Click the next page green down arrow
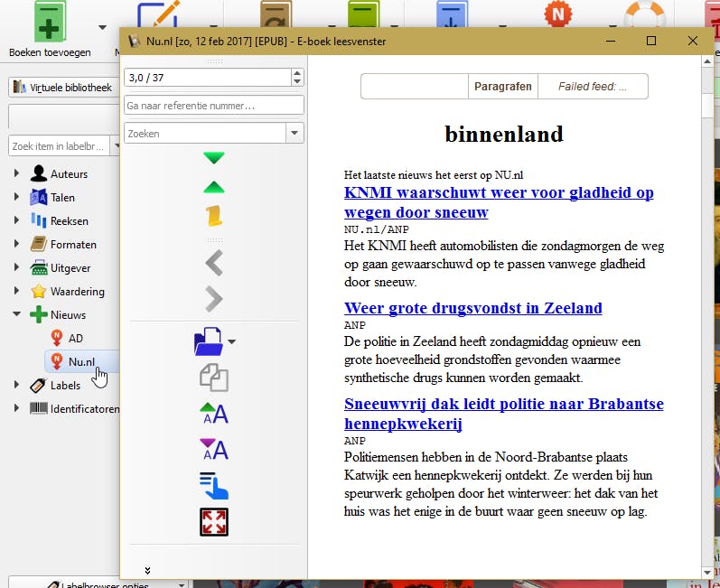 (214, 157)
